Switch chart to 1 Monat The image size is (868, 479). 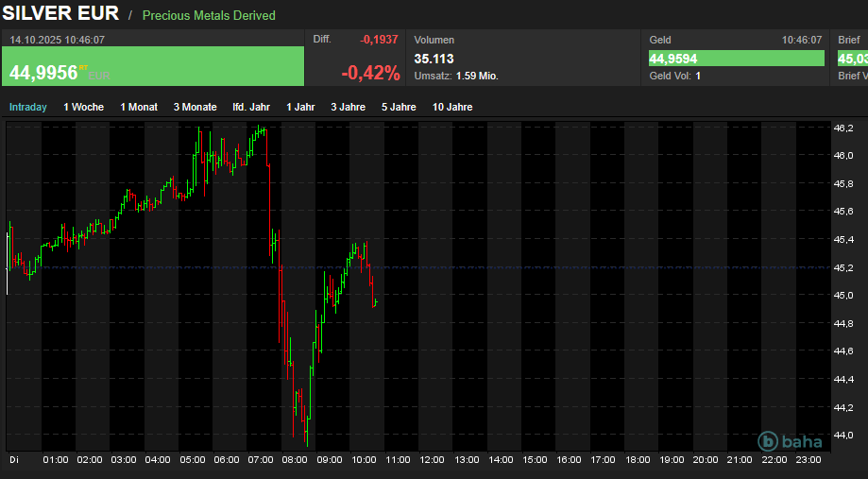coord(139,107)
